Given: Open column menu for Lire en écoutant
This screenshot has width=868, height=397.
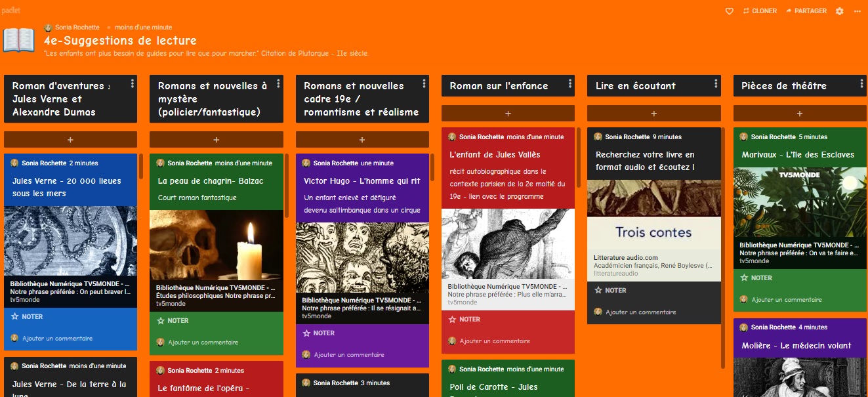Looking at the screenshot, I should (716, 83).
